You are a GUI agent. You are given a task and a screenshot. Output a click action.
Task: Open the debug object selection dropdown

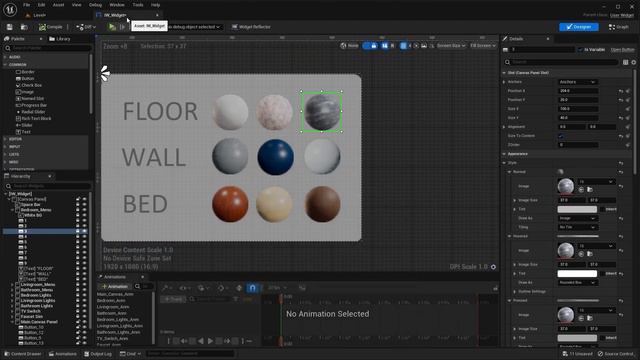[194, 27]
